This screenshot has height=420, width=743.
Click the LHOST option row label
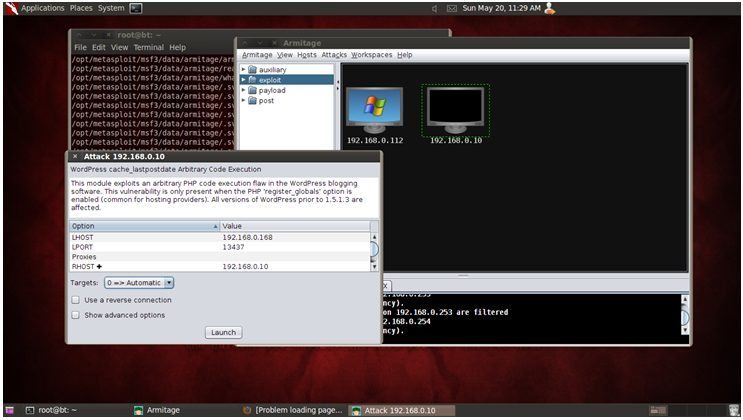[82, 237]
